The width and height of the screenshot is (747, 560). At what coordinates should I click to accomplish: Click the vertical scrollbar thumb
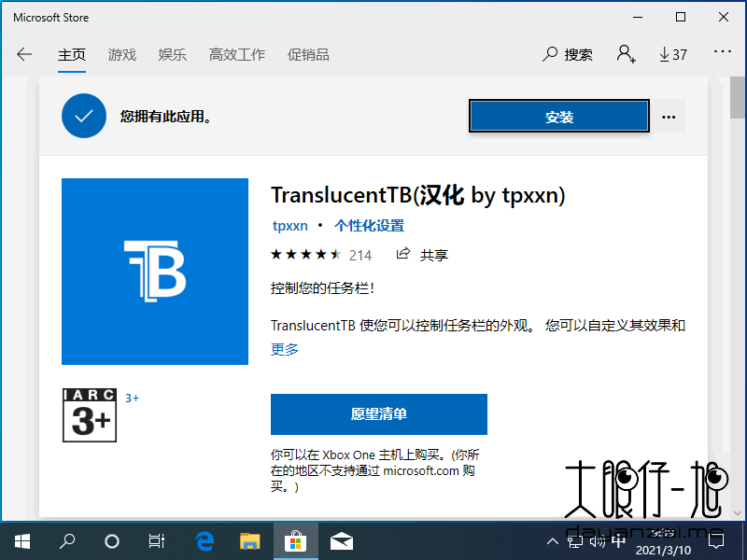pyautogui.click(x=738, y=98)
